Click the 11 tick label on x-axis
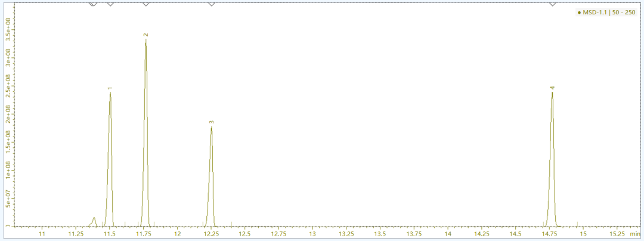Viewport: 644px width, 241px height. pos(42,234)
